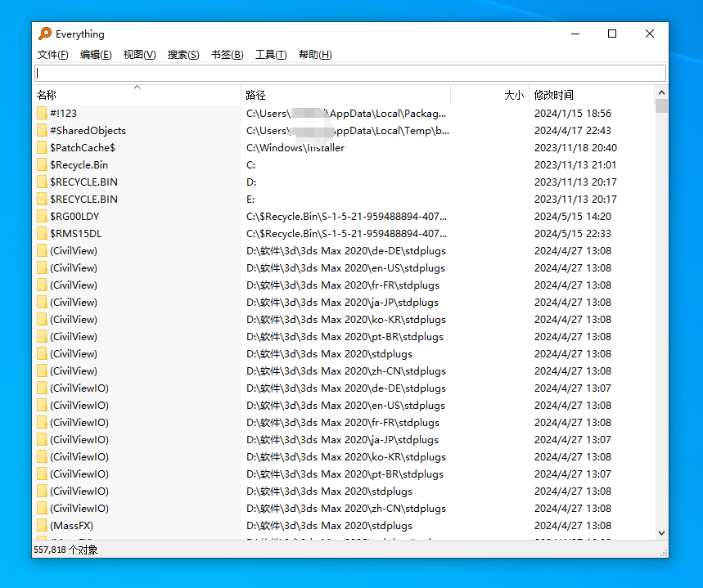
Task: Open the 视图(V) menu
Action: (139, 55)
